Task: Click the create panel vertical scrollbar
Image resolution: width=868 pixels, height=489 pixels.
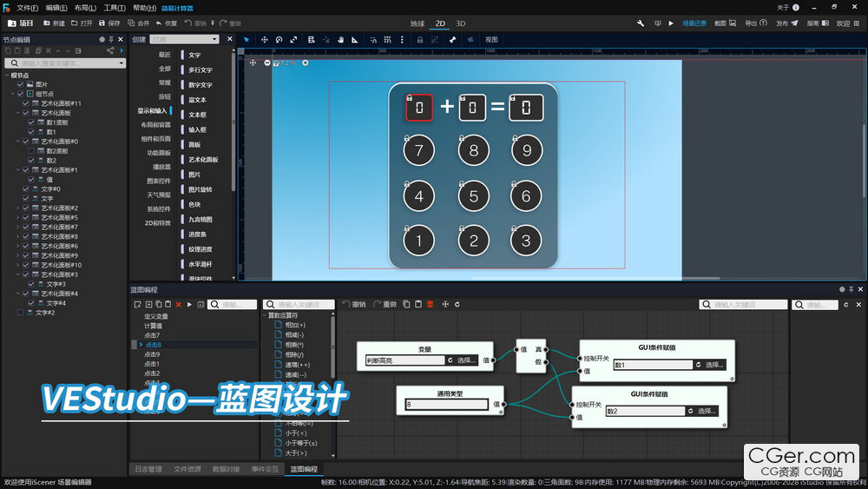Action: pos(233,122)
